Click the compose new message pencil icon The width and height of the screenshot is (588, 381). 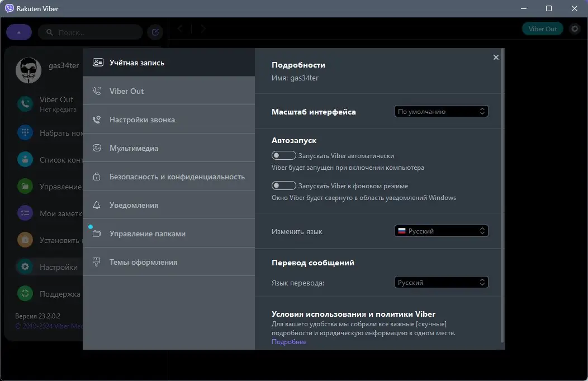click(155, 32)
